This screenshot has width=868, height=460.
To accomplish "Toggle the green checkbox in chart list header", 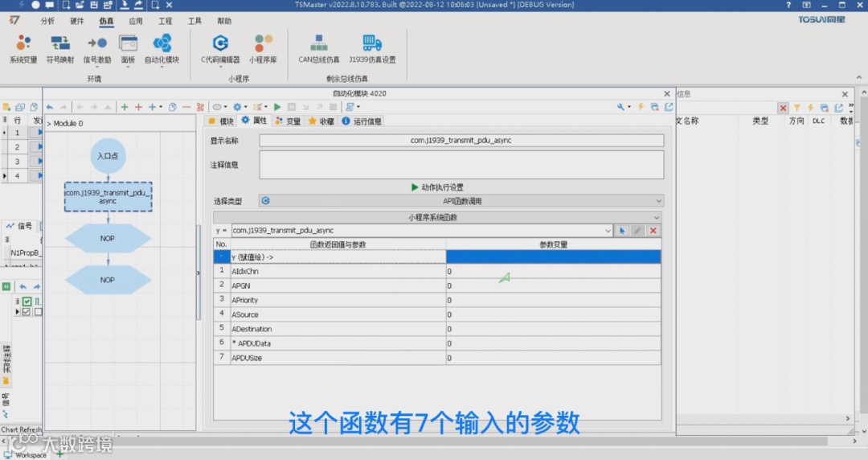I will click(x=27, y=302).
